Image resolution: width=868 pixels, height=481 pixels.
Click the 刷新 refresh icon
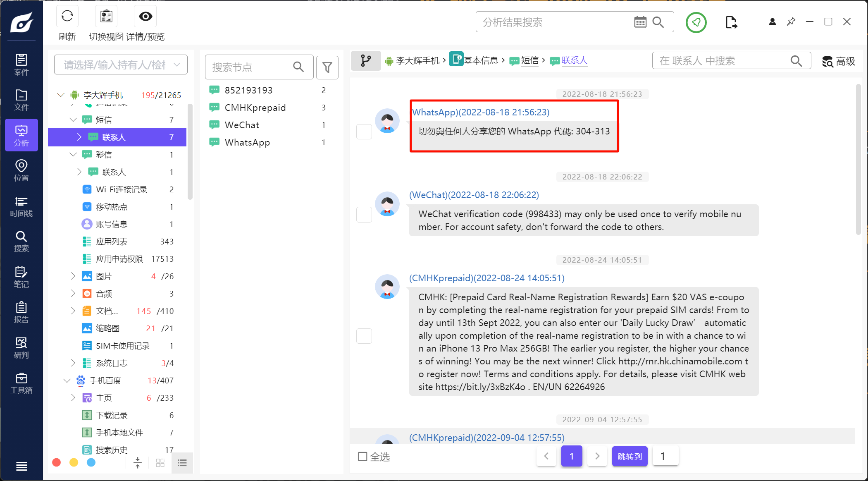click(67, 17)
